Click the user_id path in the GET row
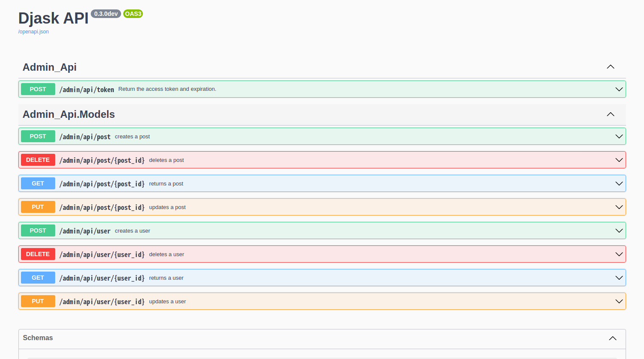The image size is (644, 359). tap(102, 278)
